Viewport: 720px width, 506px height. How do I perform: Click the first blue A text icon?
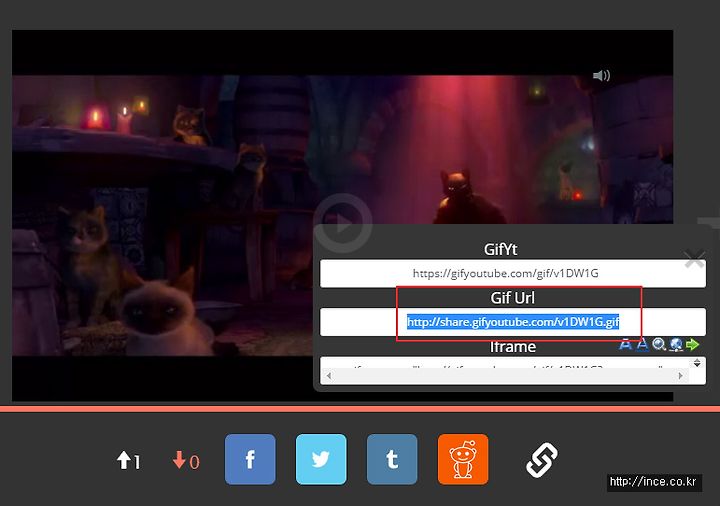[625, 344]
